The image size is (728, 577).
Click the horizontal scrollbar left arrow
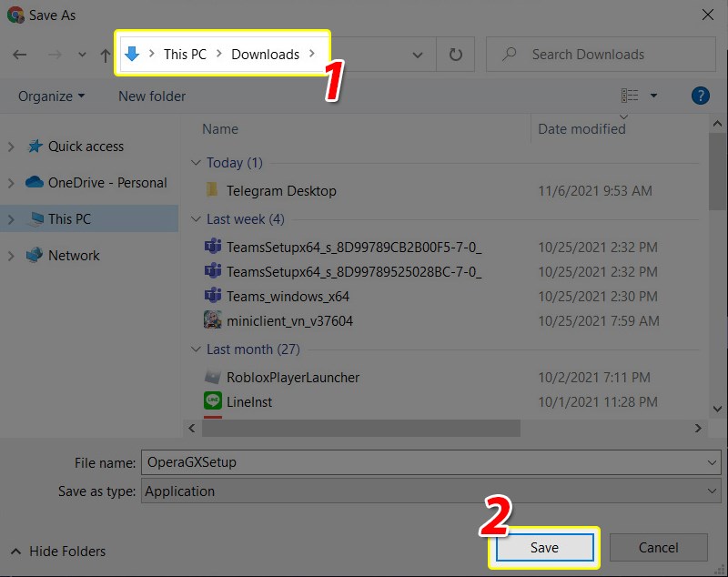pos(192,428)
